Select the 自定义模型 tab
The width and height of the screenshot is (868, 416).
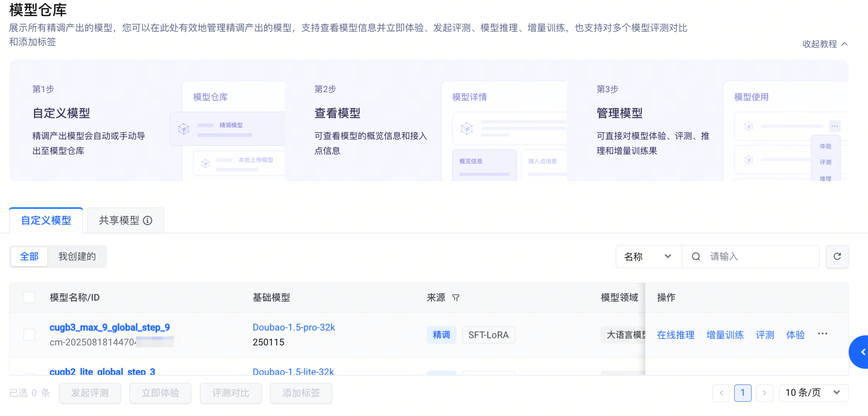pyautogui.click(x=46, y=220)
